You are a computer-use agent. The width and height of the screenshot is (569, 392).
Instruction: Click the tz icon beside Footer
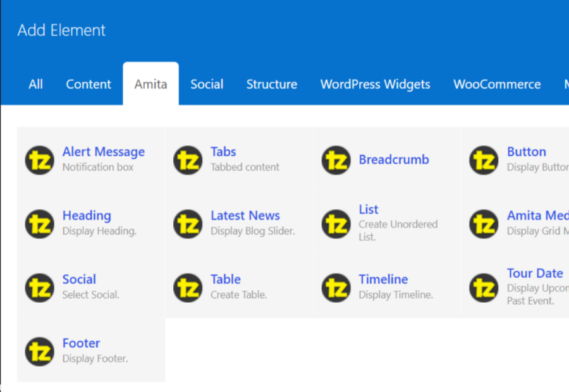[x=40, y=352]
